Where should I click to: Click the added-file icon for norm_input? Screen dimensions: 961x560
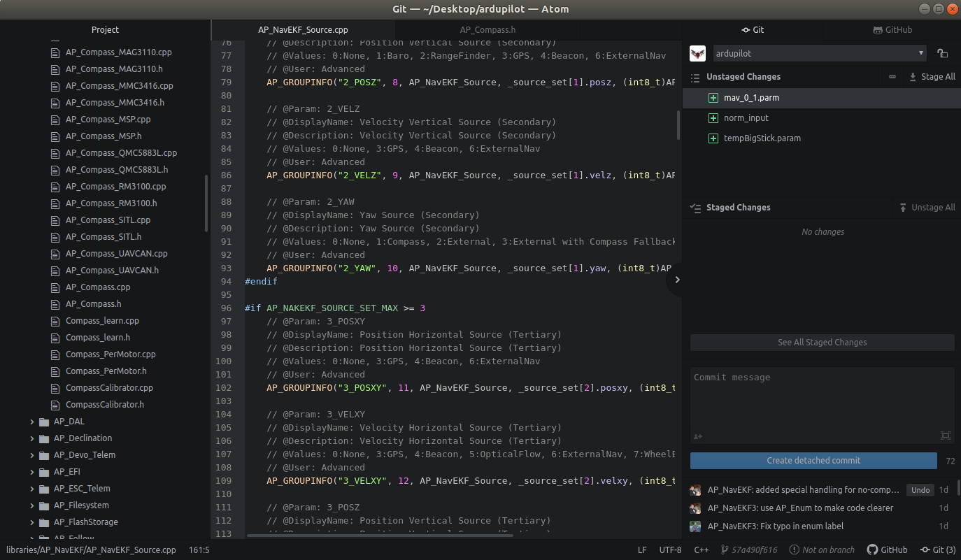(713, 118)
